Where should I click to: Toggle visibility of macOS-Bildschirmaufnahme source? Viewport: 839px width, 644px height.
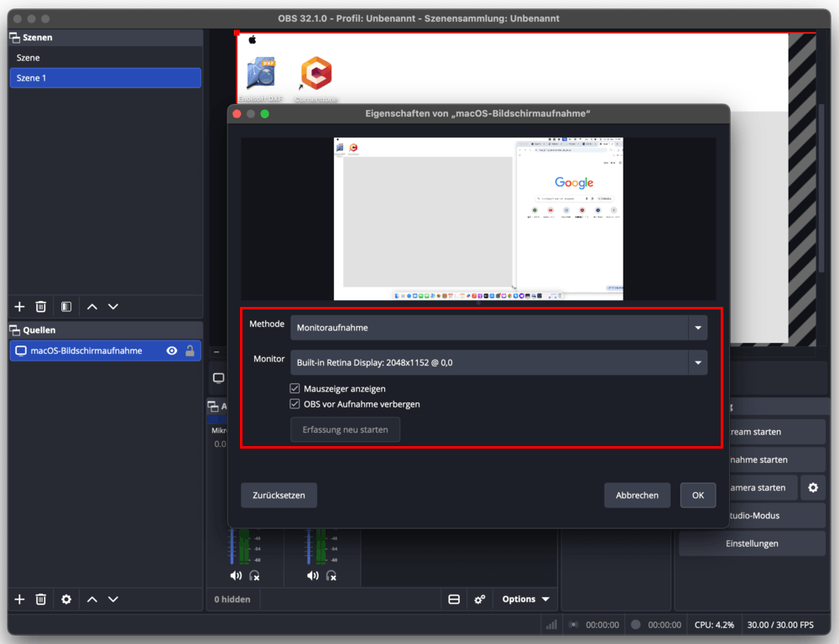click(172, 351)
